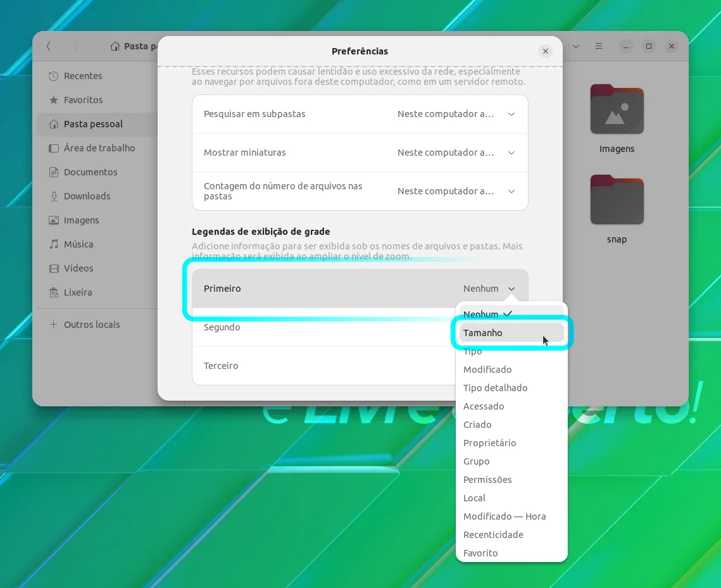The height and width of the screenshot is (588, 721).
Task: Click the Pasta pessoal path bar label
Action: pos(141,46)
